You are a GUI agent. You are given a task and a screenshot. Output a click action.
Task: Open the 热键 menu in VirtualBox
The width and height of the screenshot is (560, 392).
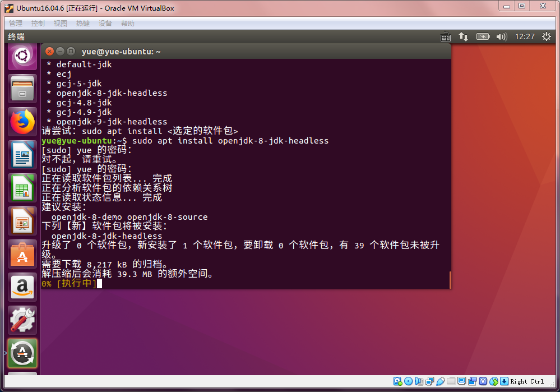click(83, 24)
